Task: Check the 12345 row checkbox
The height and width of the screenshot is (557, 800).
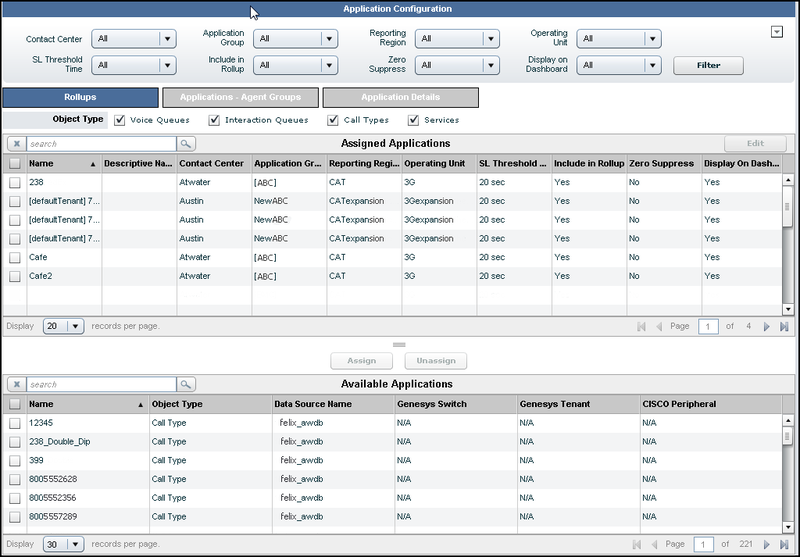Action: [15, 423]
